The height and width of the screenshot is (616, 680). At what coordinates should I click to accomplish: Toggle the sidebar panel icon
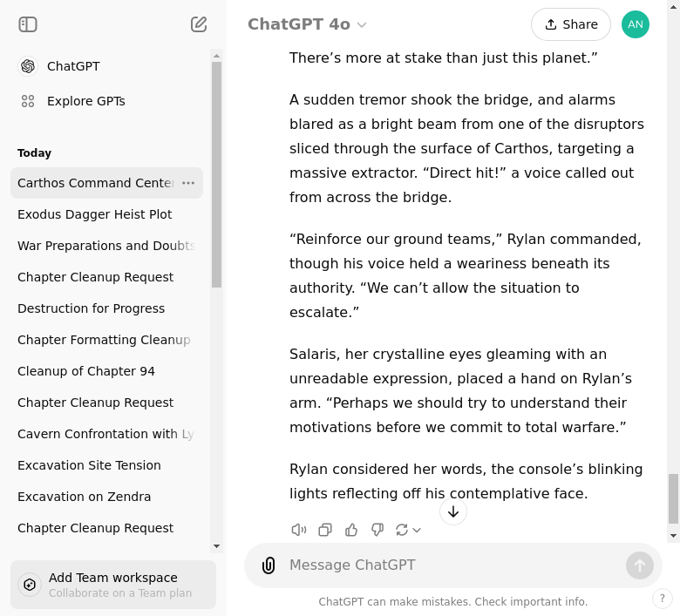tap(28, 24)
